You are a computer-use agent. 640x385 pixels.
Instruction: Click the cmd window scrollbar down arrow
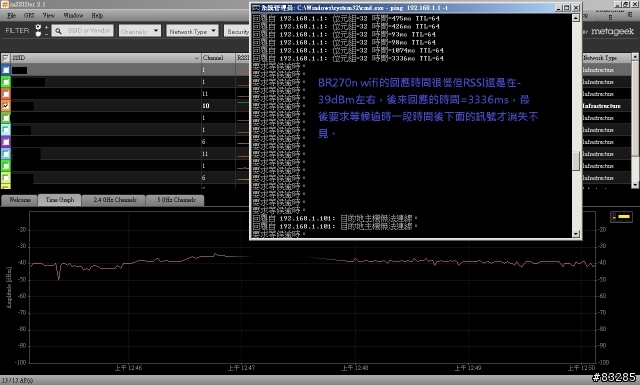click(576, 234)
